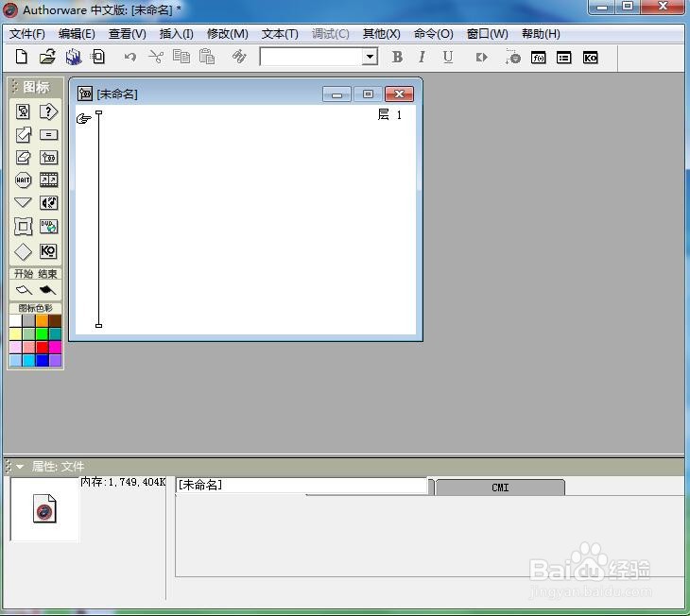This screenshot has height=616, width=690.
Task: Click the New file toolbar icon
Action: point(21,57)
